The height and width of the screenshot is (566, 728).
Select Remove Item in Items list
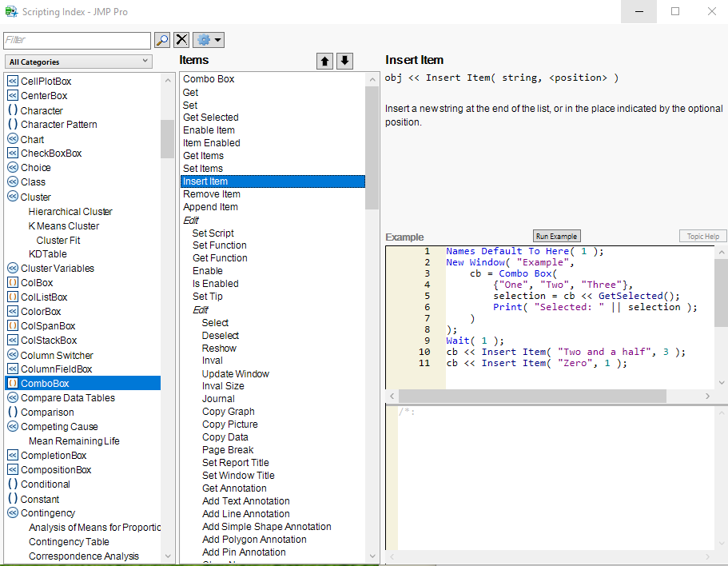(x=212, y=194)
